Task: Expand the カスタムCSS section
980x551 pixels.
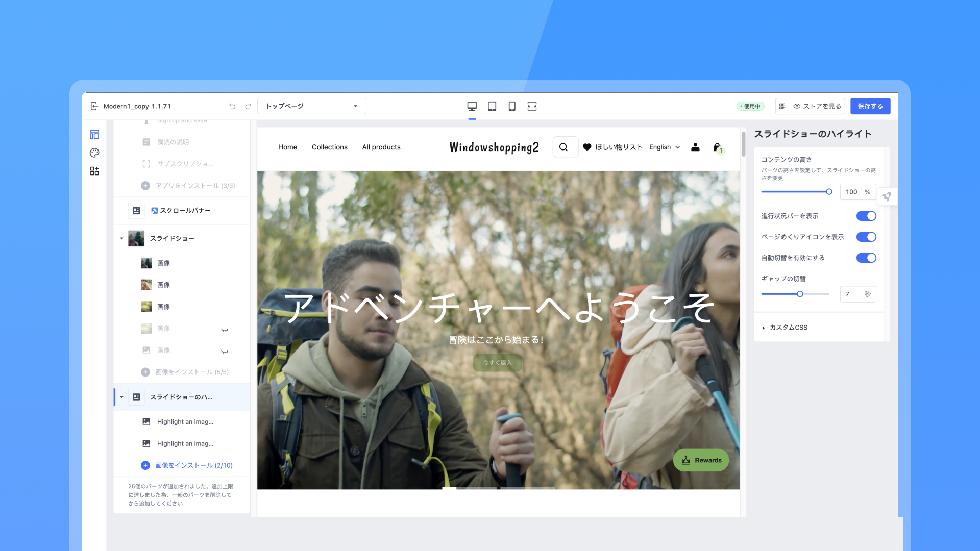Action: click(x=788, y=328)
